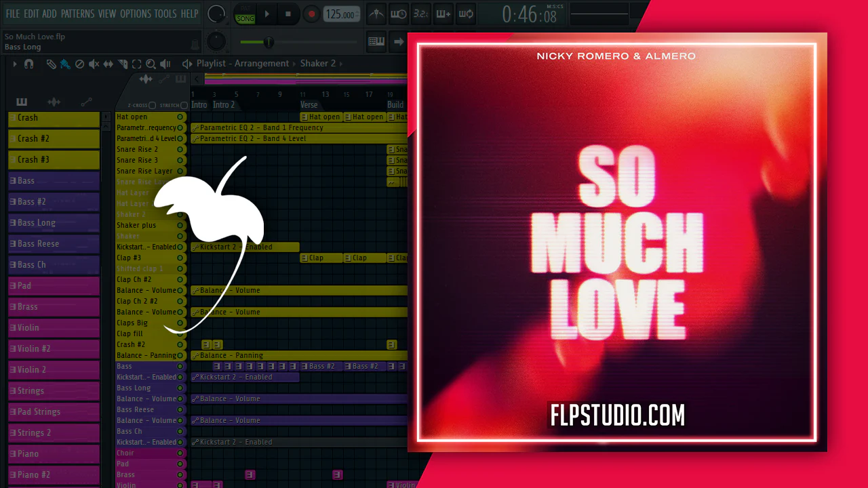Toggle wait for input before recording
Viewport: 868px width, 488px height.
399,14
